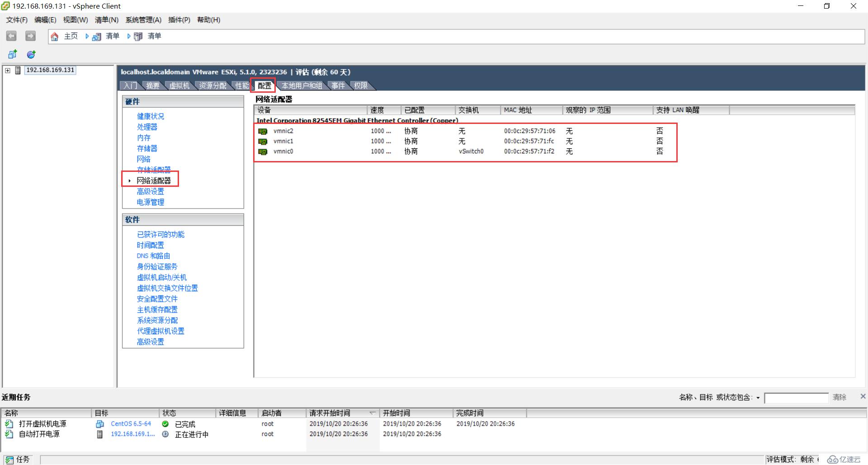Click the MAC 地址 column header

pos(531,110)
